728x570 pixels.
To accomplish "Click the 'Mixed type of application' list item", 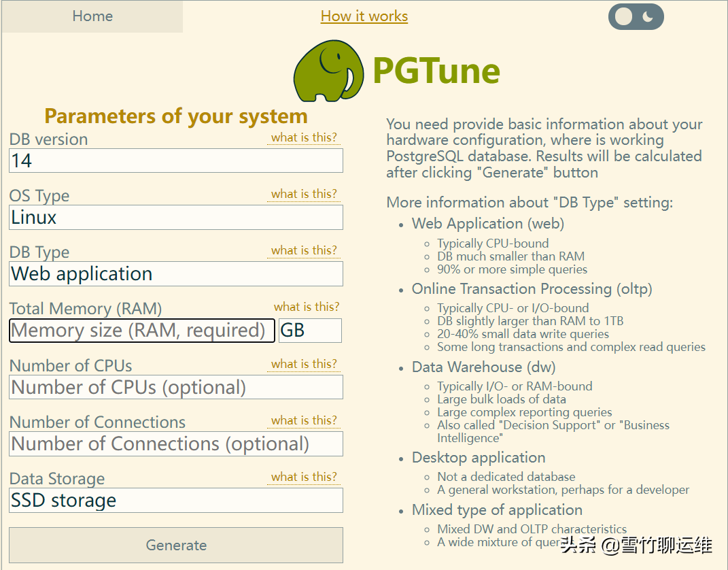I will (498, 510).
